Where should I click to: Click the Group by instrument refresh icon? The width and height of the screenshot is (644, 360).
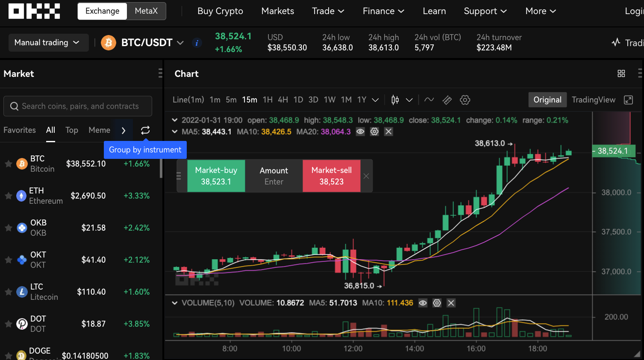[x=145, y=130]
